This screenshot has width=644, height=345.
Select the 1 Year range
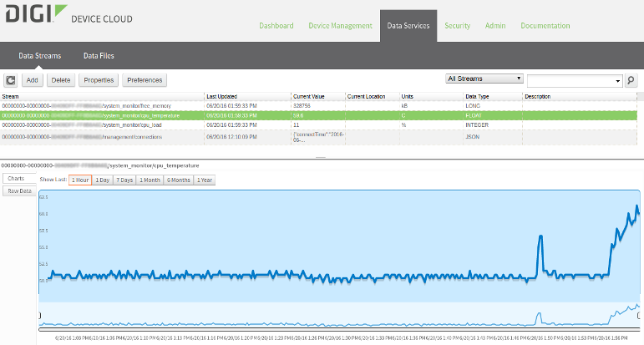(204, 180)
